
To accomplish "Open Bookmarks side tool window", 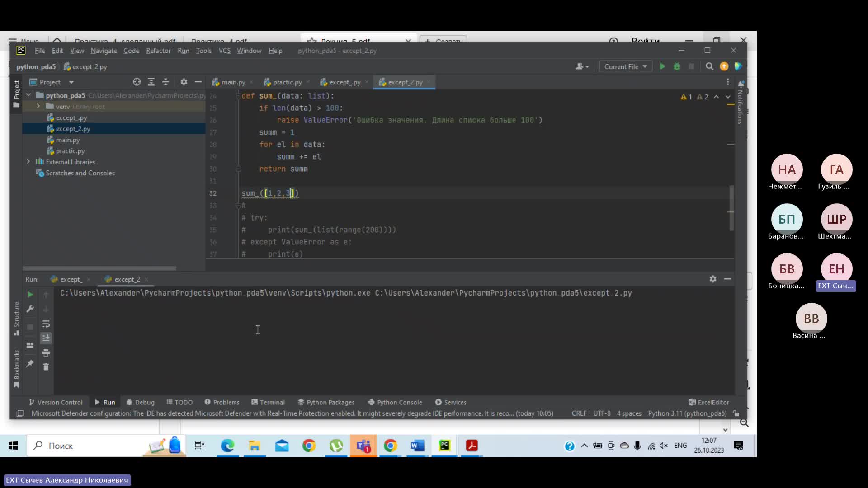I will pyautogui.click(x=17, y=368).
